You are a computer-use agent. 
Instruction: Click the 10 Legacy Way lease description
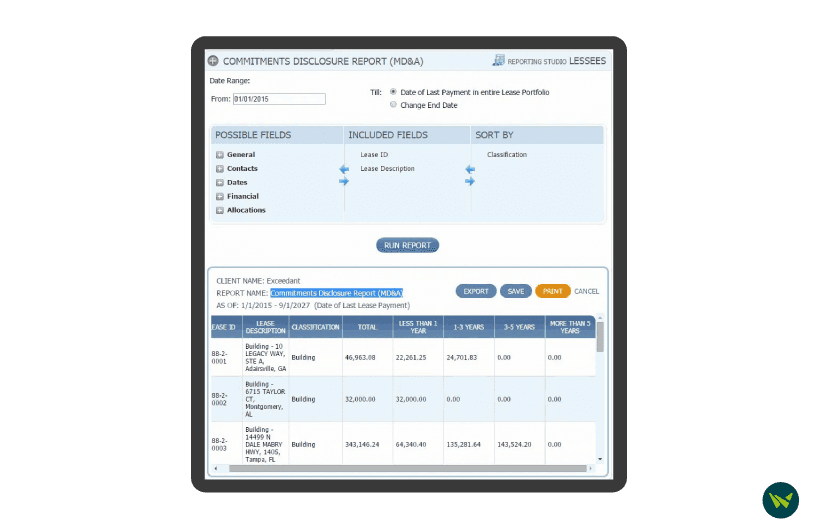266,358
